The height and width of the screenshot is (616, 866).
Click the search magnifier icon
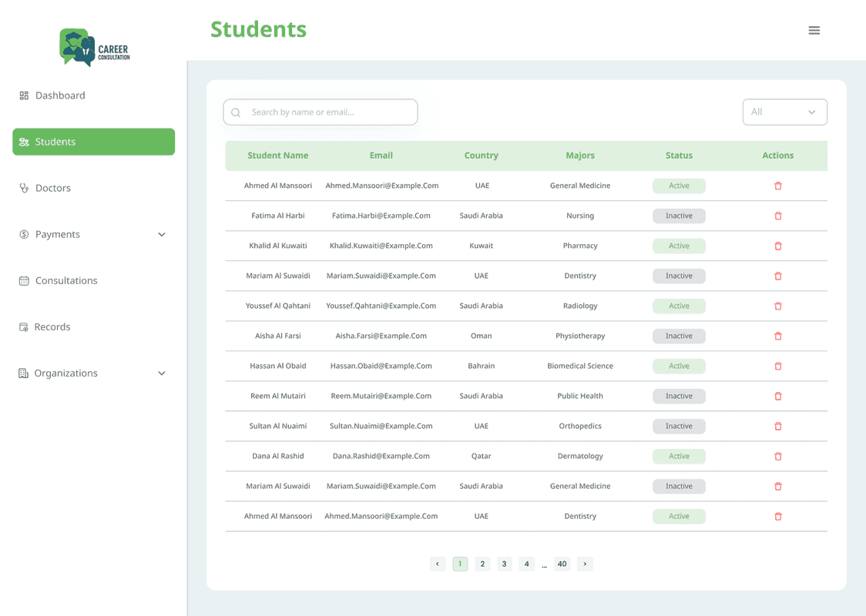236,112
